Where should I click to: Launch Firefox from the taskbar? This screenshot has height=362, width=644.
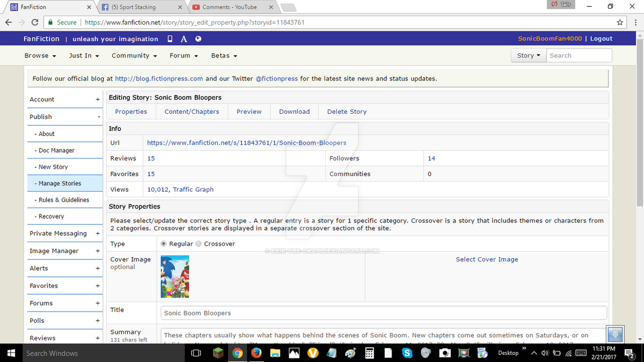[256, 353]
